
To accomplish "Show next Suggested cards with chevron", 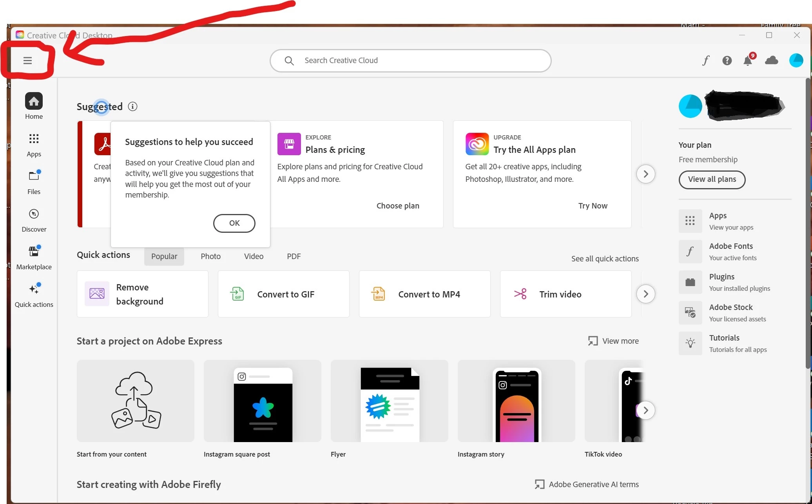I will (x=645, y=174).
